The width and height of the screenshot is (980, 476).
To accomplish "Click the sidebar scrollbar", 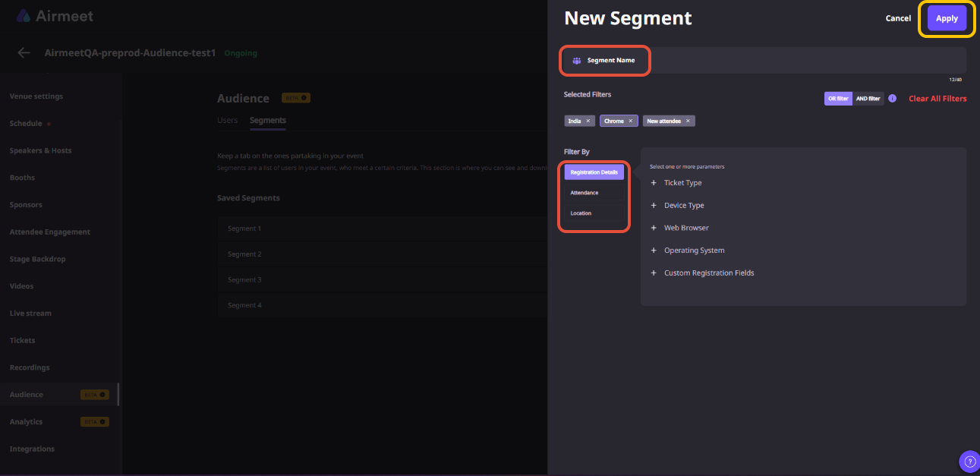I will [118, 395].
